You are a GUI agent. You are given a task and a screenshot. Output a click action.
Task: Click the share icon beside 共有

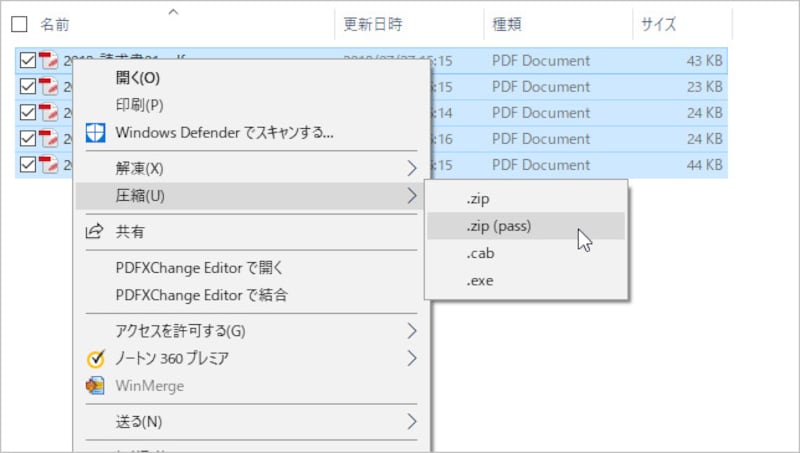pos(95,232)
